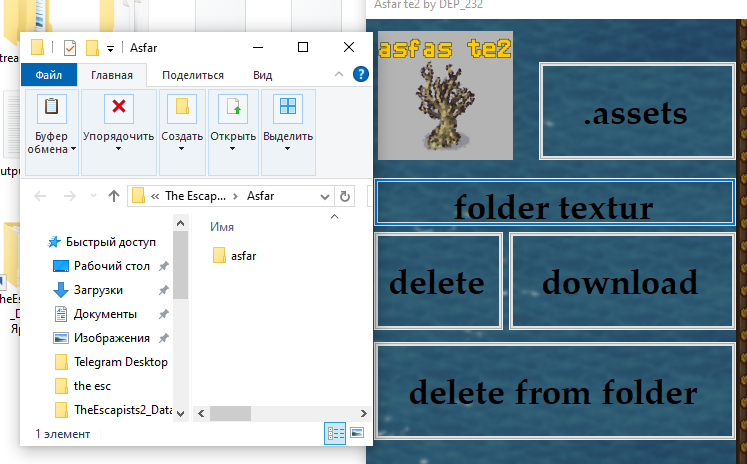Switch to the Поделиться ribbon tab
This screenshot has width=747, height=464.
tap(193, 75)
